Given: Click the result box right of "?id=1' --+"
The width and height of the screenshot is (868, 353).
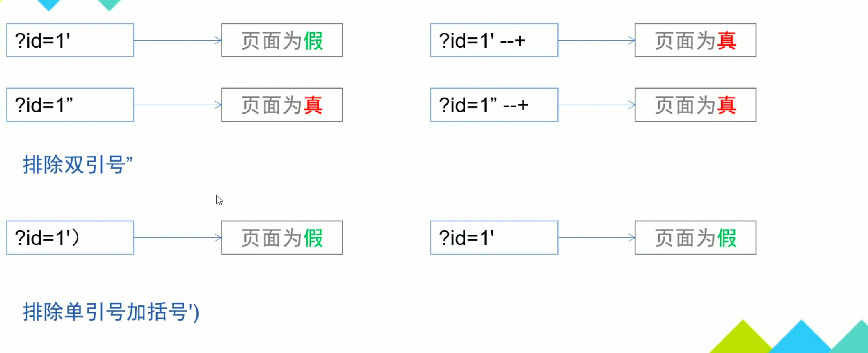Looking at the screenshot, I should coord(695,40).
